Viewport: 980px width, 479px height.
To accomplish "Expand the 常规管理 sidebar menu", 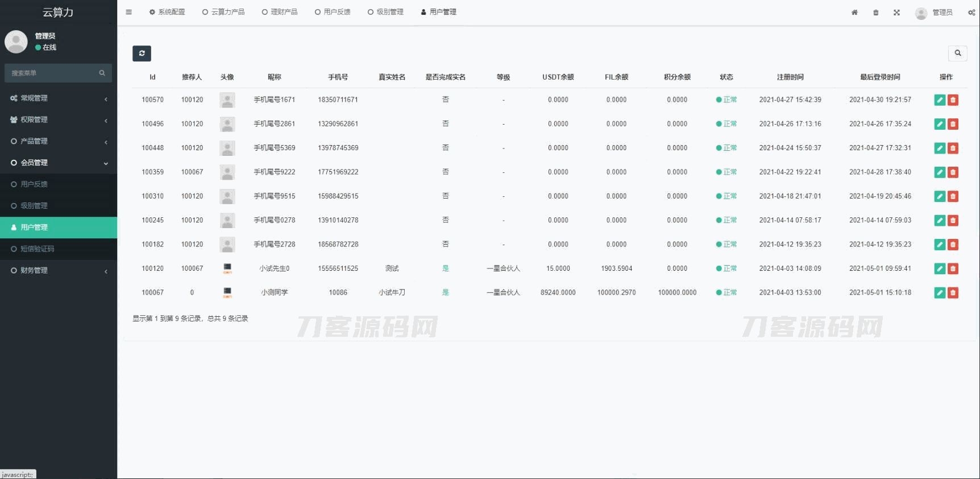I will [59, 98].
